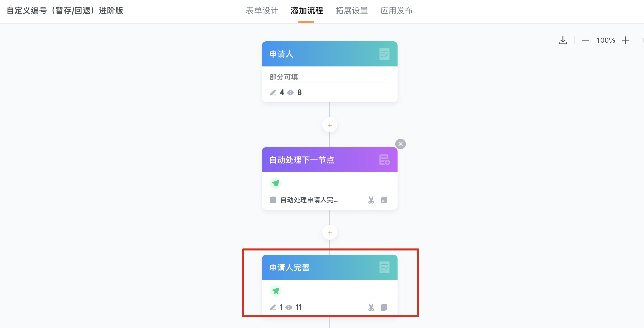644x328 pixels.
Task: Copy the 申请人完善 node
Action: 384,307
